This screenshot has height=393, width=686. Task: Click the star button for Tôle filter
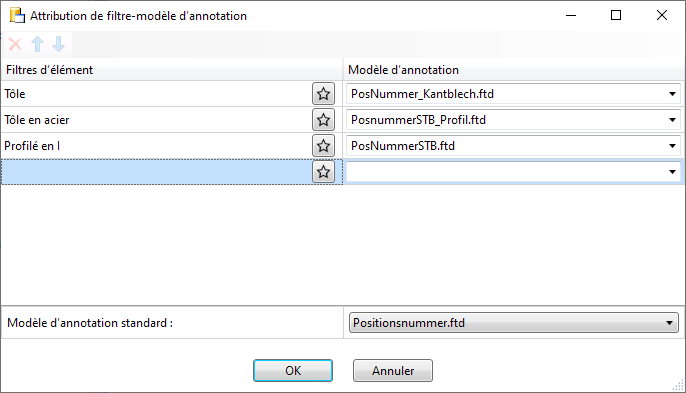[323, 94]
